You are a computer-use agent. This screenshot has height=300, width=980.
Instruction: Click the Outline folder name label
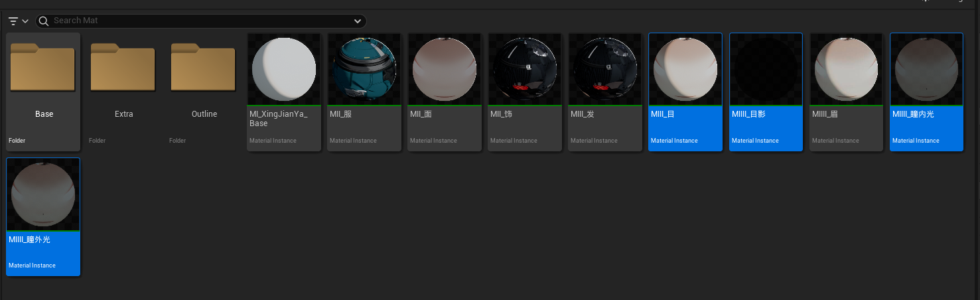click(x=204, y=114)
